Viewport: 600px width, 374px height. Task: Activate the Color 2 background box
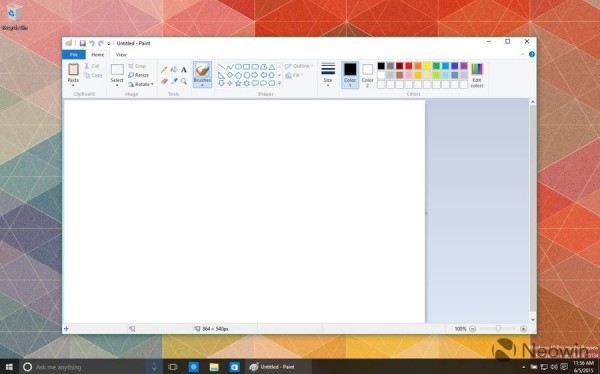367,75
